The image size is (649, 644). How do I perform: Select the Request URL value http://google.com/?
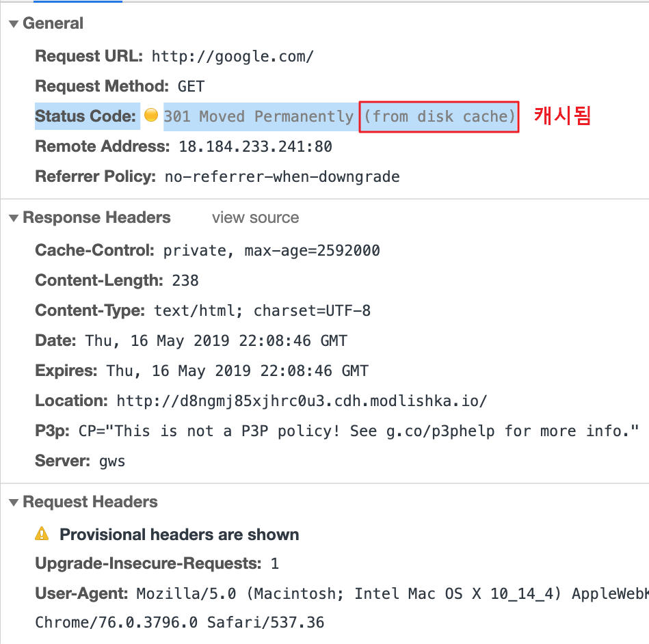(233, 56)
